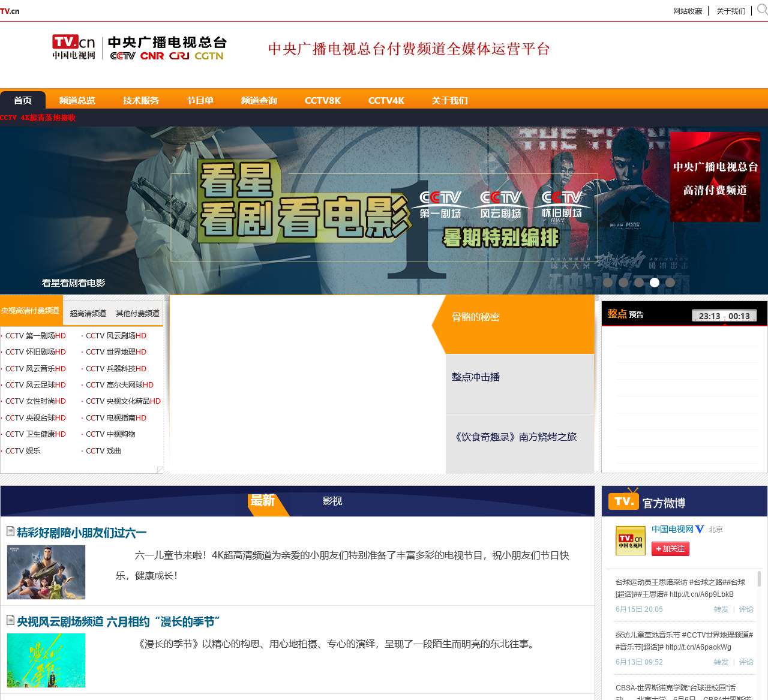Click 转发 on the 6月15日 20:05 post
The height and width of the screenshot is (700, 768).
point(721,609)
